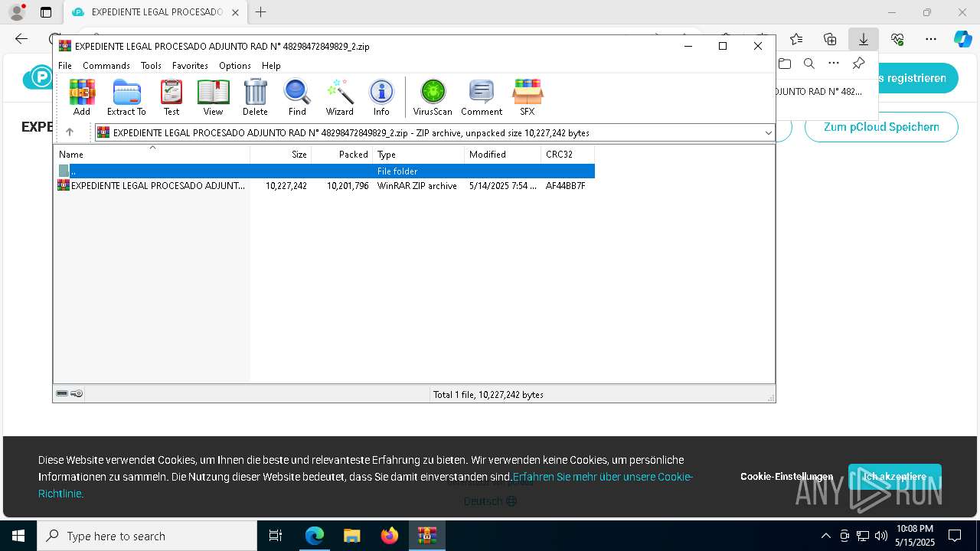Image resolution: width=980 pixels, height=551 pixels.
Task: Click Zum pCloud Speichern button
Action: [881, 127]
